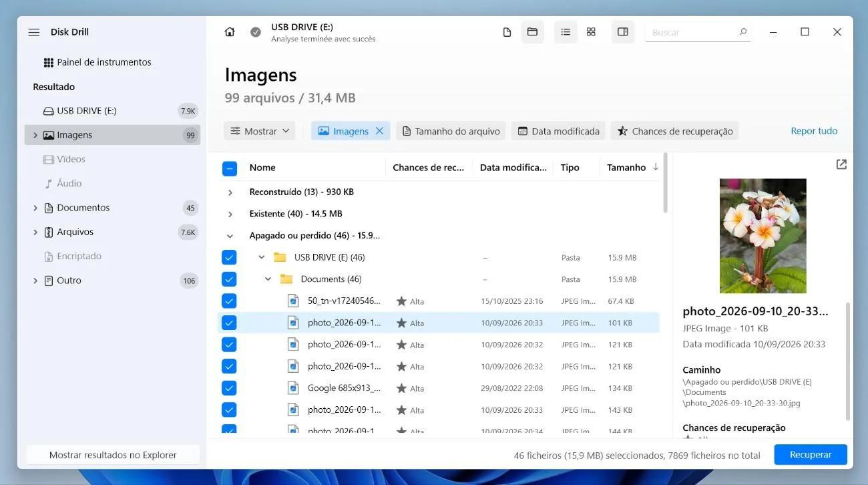Screen dimensions: 868x485
Task: Switch to file view icon in toolbar
Action: pos(507,32)
